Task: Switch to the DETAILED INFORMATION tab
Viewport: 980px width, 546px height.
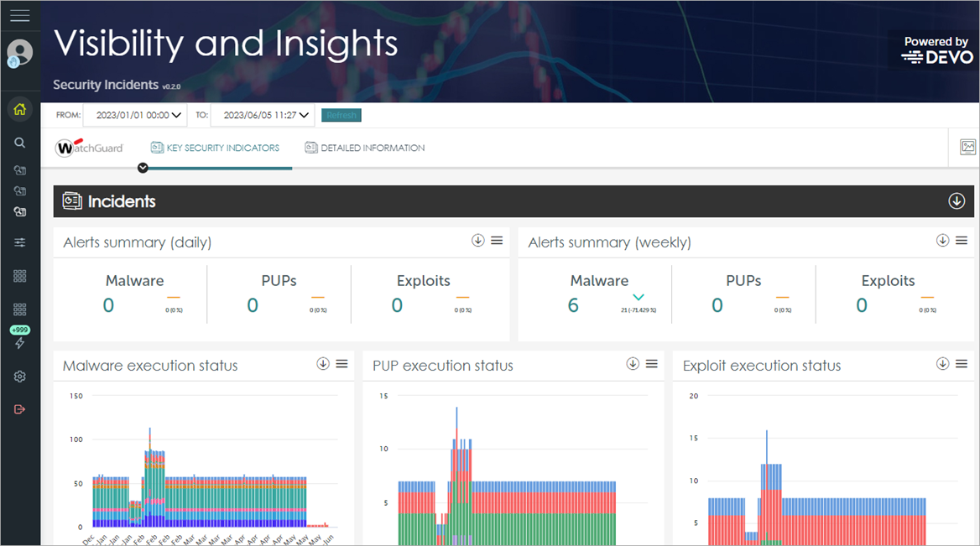Action: coord(364,147)
